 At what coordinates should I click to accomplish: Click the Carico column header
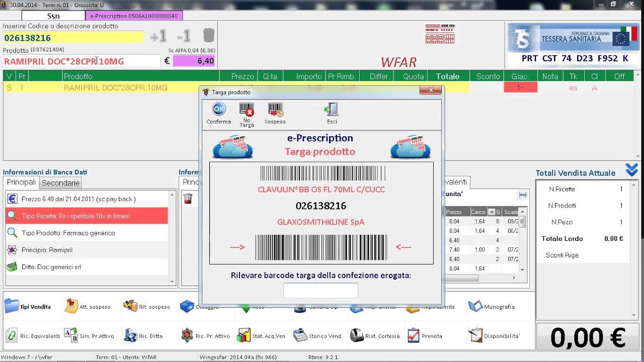(478, 212)
